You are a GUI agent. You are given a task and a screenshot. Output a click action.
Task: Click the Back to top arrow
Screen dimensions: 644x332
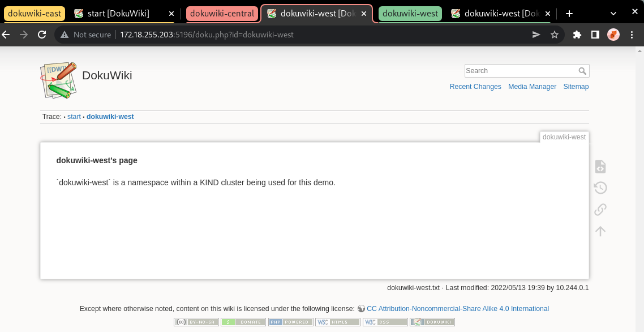pyautogui.click(x=600, y=231)
